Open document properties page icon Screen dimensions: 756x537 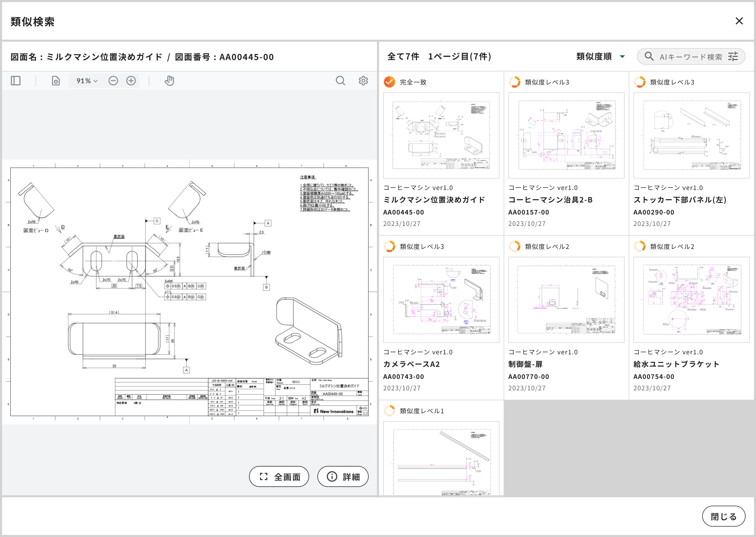point(56,81)
